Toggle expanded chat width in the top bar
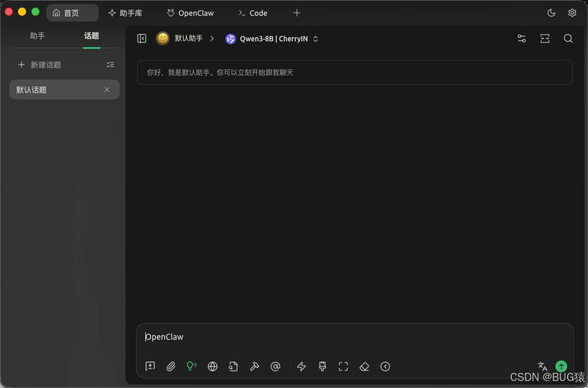 544,38
